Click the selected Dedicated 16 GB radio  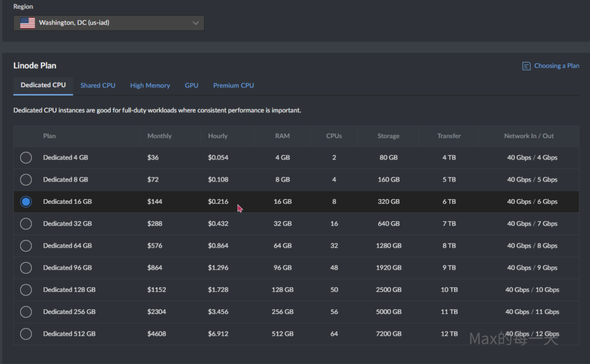click(26, 202)
